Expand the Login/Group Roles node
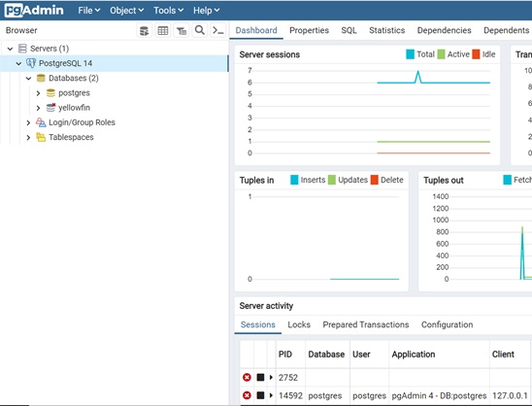The image size is (532, 406). (x=28, y=122)
